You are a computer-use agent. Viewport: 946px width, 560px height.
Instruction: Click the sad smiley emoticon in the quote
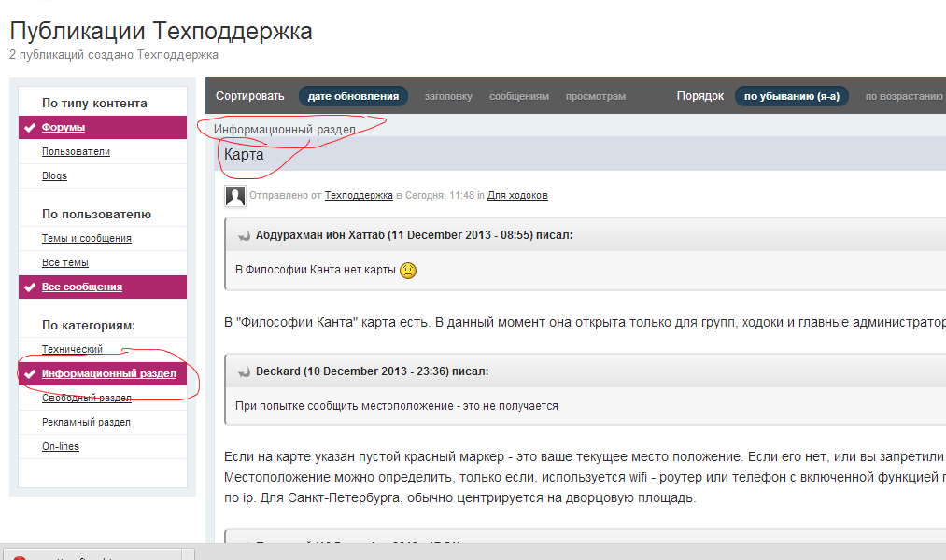tap(408, 271)
